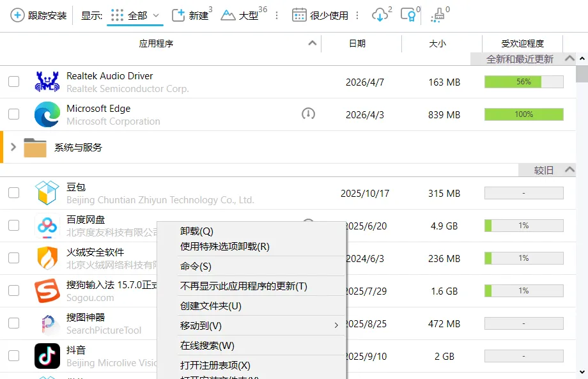Filter by 很少使用 rarely used apps
This screenshot has height=379, width=588.
click(x=320, y=15)
